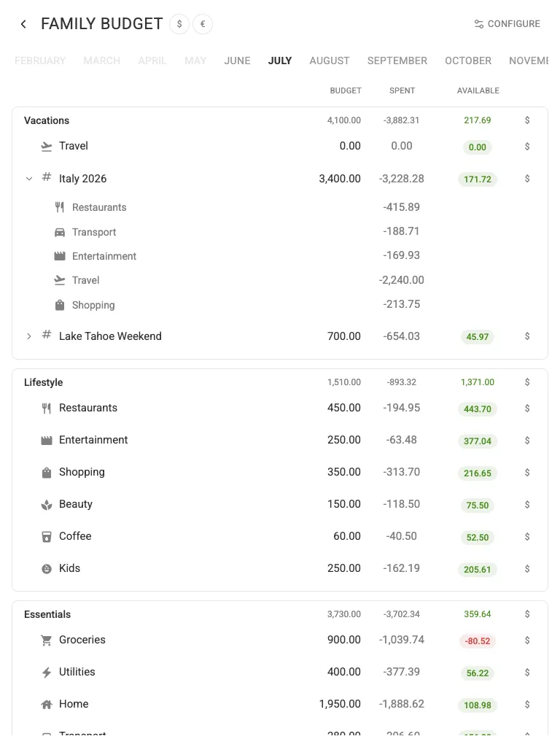The width and height of the screenshot is (560, 747).
Task: Select the August month tab
Action: tap(330, 61)
